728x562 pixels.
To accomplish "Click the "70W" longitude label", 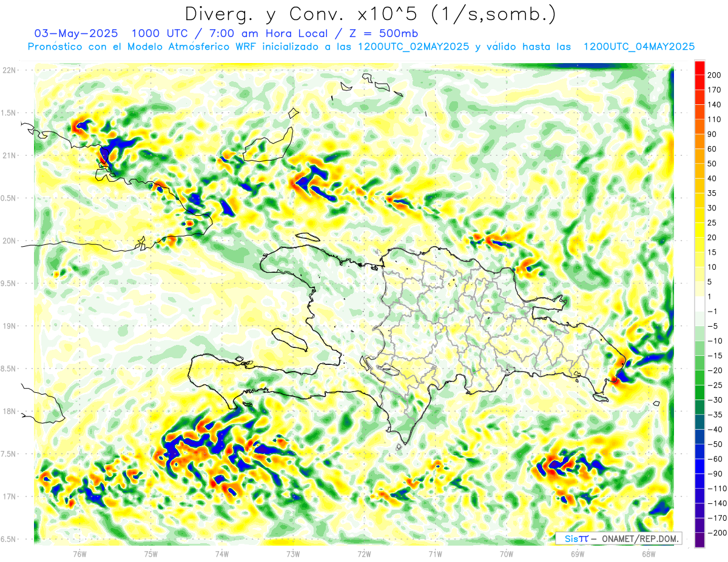I will tap(506, 554).
